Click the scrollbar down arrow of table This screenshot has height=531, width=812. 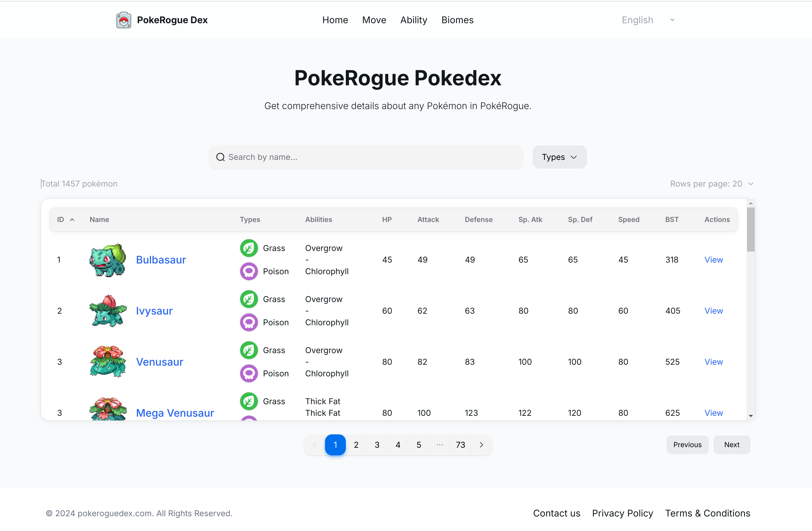(751, 416)
